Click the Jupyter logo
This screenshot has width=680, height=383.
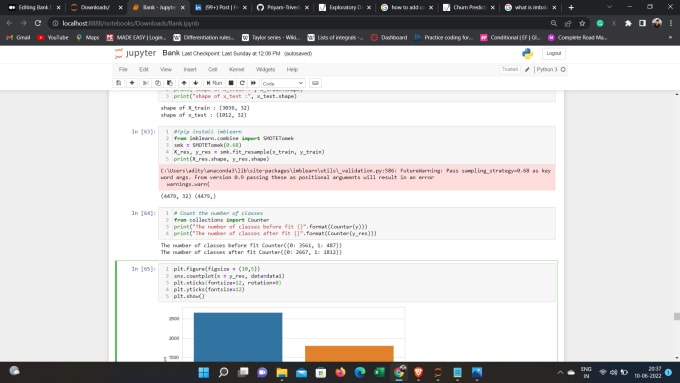pyautogui.click(x=135, y=53)
